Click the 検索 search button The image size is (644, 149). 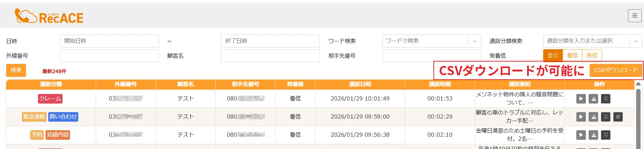(16, 70)
